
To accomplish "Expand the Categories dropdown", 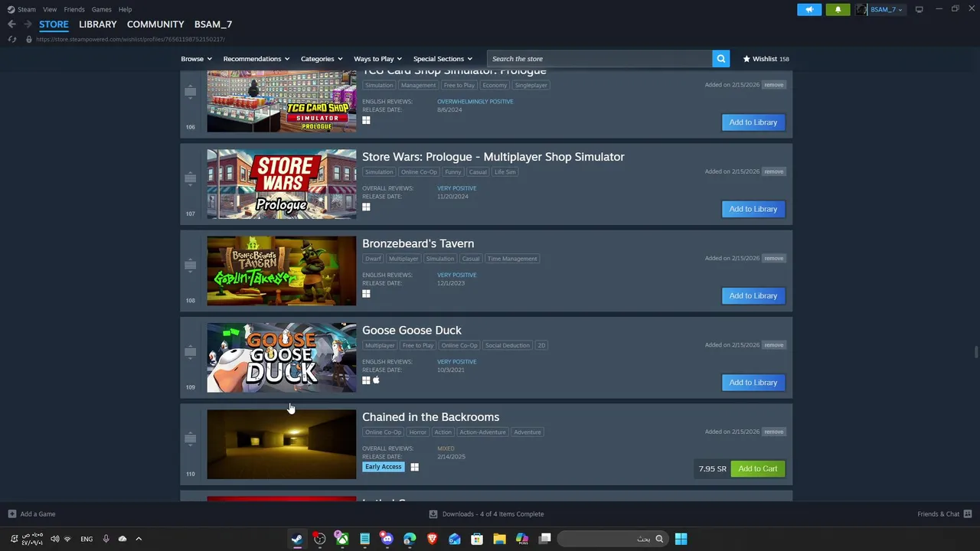I will [x=322, y=59].
